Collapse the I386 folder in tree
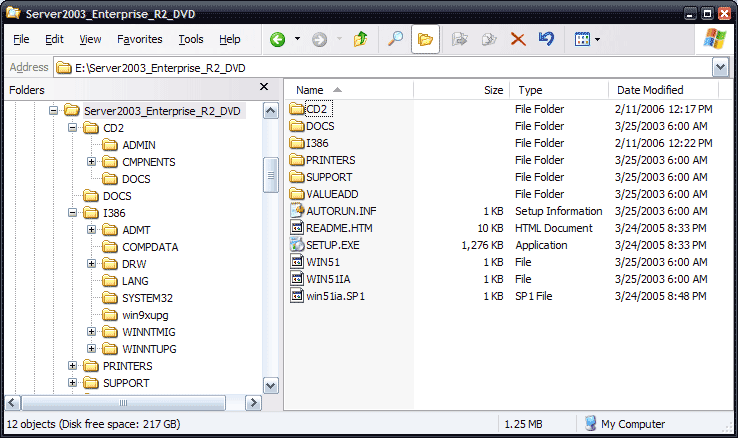The width and height of the screenshot is (738, 438). point(72,213)
